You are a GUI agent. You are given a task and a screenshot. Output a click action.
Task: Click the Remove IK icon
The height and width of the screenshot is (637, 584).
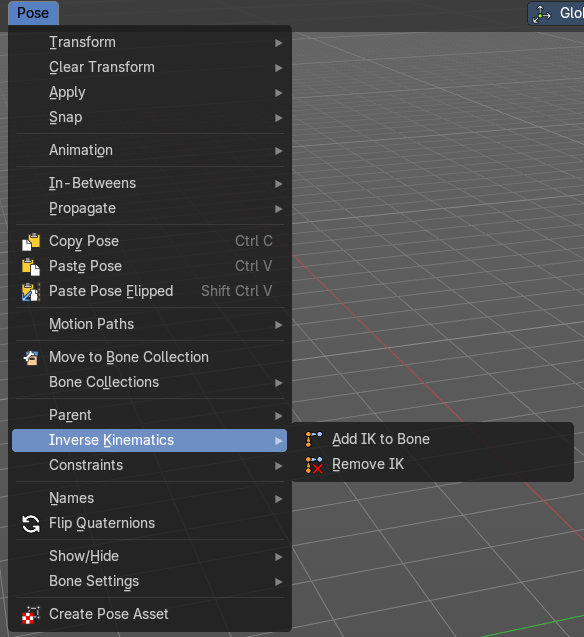(x=314, y=465)
